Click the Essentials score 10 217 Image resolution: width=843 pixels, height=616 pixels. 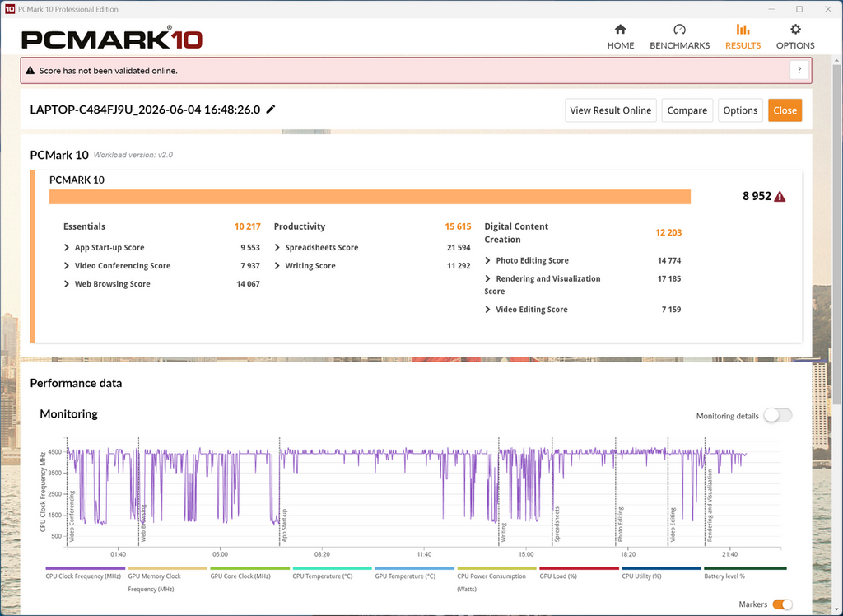tap(247, 226)
